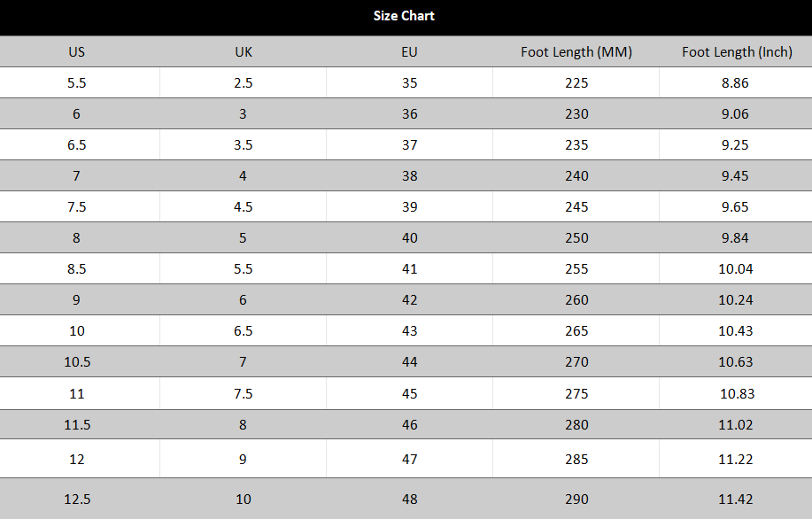Viewport: 812px width, 519px height.
Task: Click US size 11.5 cell
Action: coord(77,425)
